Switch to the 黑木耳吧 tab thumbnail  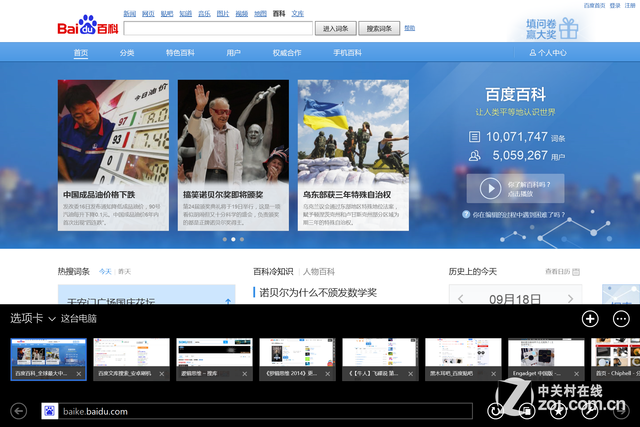pos(463,359)
